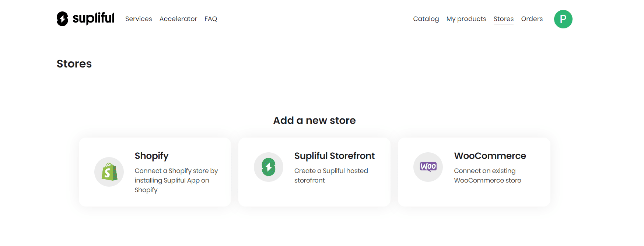Image resolution: width=644 pixels, height=246 pixels.
Task: Open the Catalog menu item
Action: point(426,19)
